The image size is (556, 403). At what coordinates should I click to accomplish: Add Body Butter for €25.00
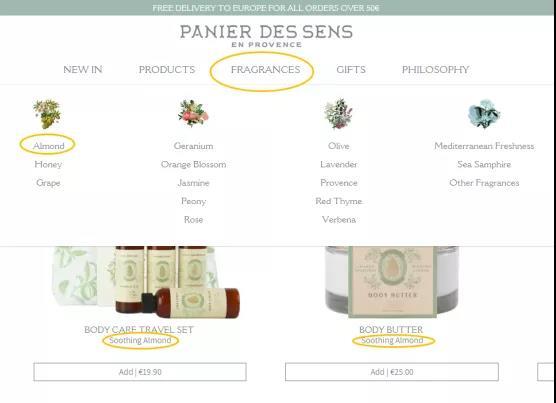[x=392, y=372]
